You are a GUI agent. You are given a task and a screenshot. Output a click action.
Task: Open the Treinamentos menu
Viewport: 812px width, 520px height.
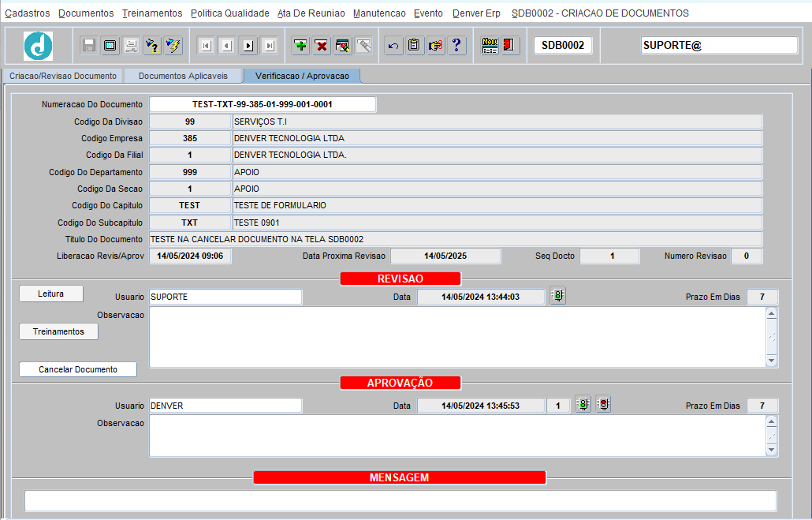point(152,13)
